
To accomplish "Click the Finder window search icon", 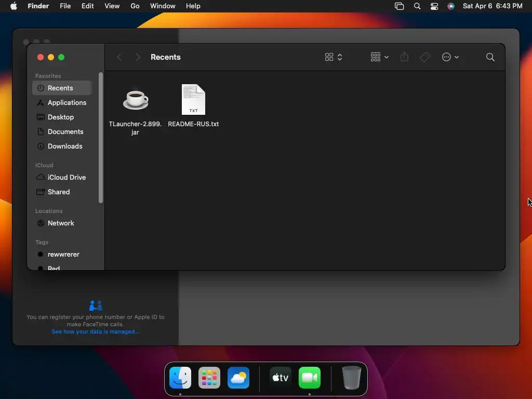I will [x=490, y=57].
